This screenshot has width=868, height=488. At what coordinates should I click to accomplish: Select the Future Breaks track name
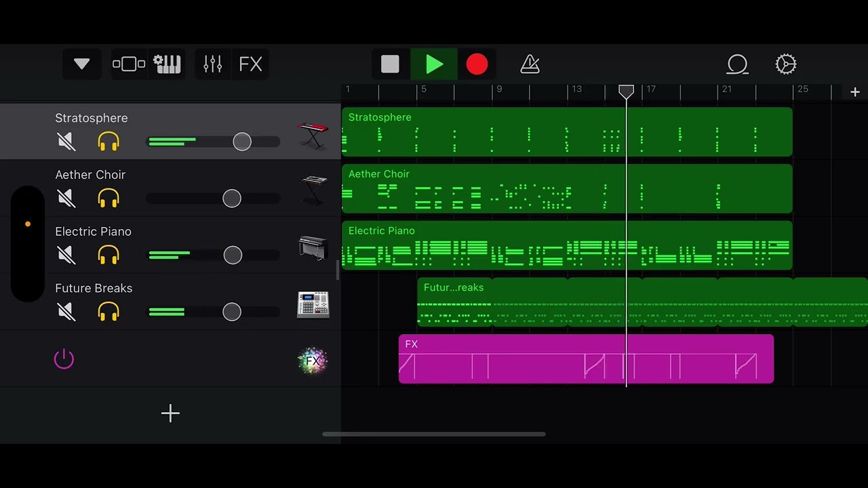(94, 289)
